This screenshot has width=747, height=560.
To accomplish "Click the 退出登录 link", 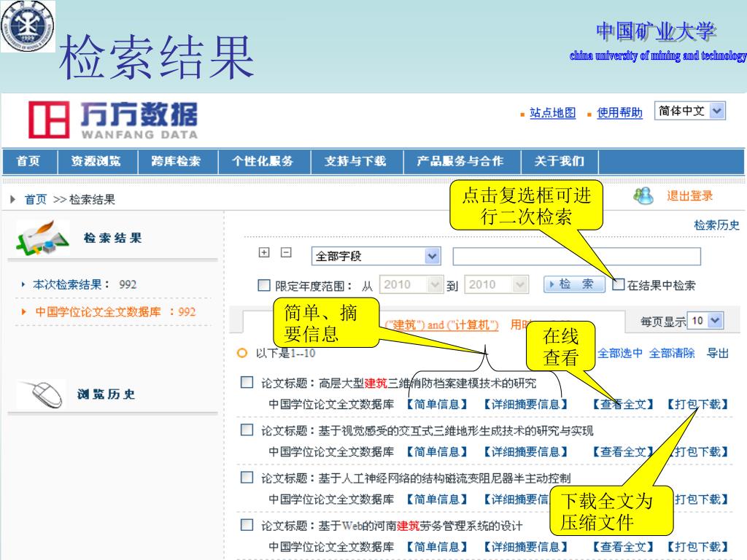I will click(690, 195).
